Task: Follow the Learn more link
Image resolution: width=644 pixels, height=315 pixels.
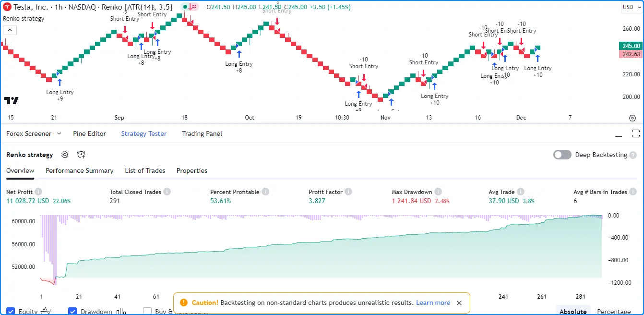Action: (433, 303)
